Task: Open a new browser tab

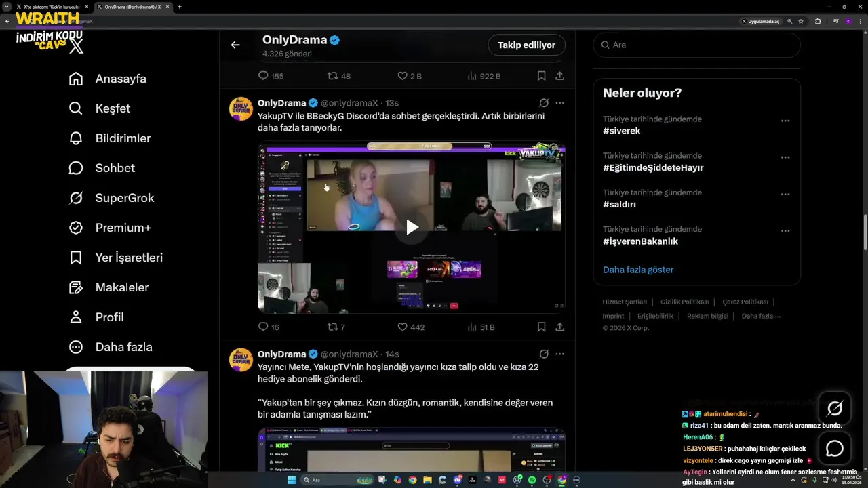Action: pos(180,7)
